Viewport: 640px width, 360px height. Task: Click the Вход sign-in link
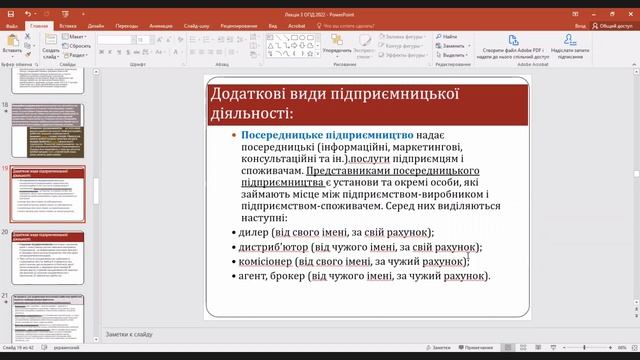[580, 26]
